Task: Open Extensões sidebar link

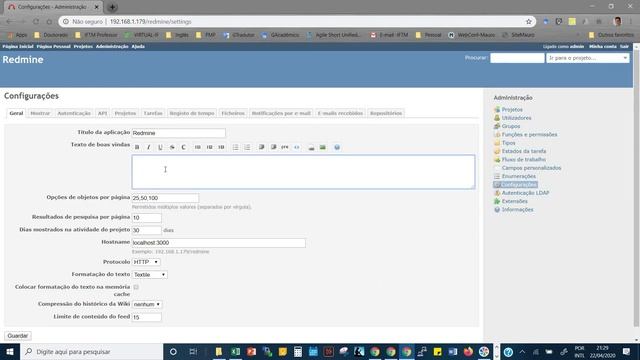Action: (x=514, y=201)
